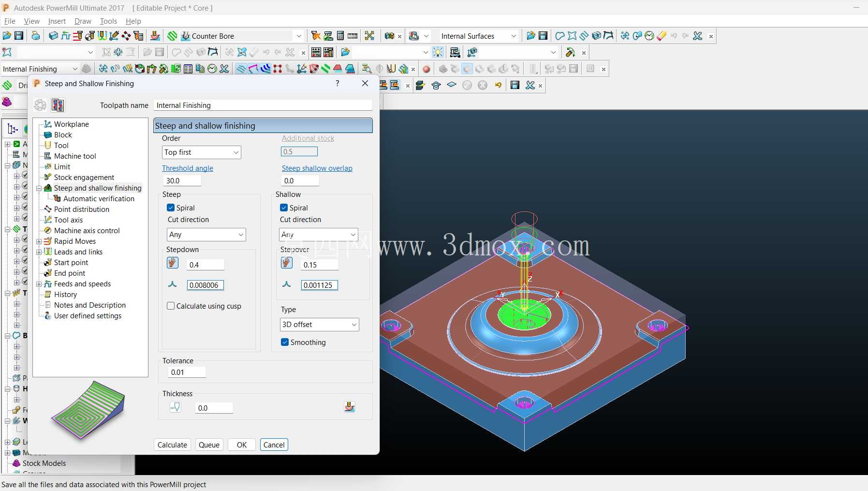Uncheck the Spiral checkbox under Steep
Image resolution: width=868 pixels, height=491 pixels.
171,208
